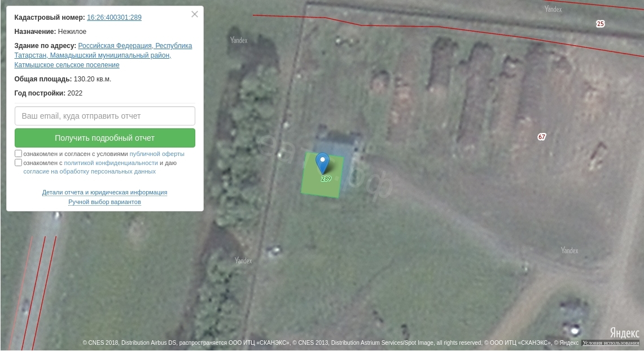Open cadastral number 16:26:400301:289 link
The width and height of the screenshot is (644, 351).
click(x=114, y=18)
